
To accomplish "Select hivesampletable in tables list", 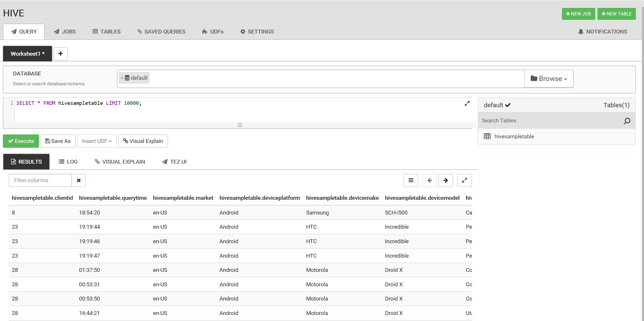I will pyautogui.click(x=514, y=136).
